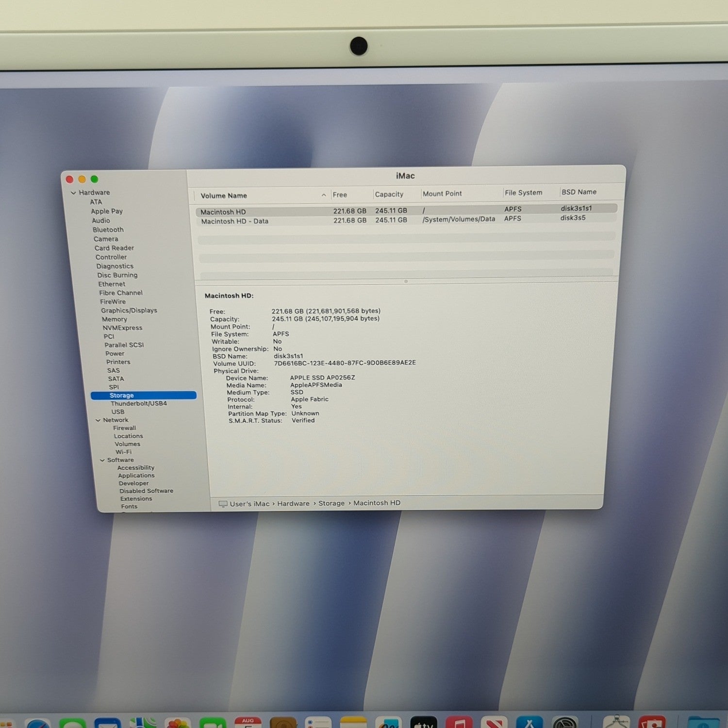Sort the volume list by the Capacity column header
Viewport: 728px width, 728px height.
coord(389,194)
